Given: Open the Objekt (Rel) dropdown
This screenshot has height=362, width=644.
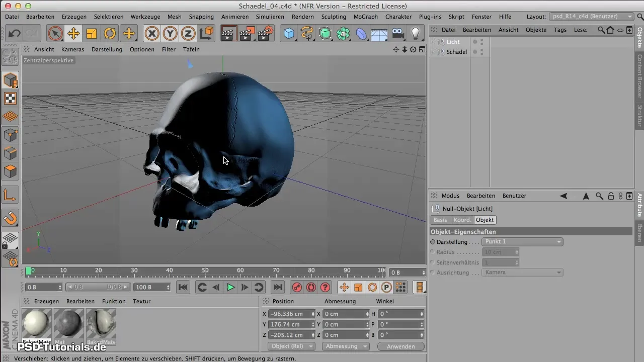Looking at the screenshot, I should [292, 346].
